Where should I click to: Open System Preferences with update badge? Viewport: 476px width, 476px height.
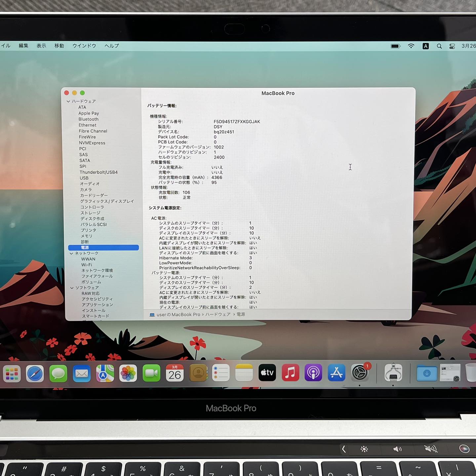coord(360,373)
